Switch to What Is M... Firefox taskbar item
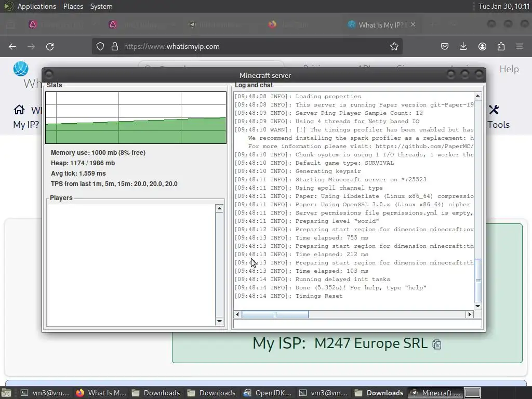Viewport: 532px width, 399px height. (x=101, y=393)
